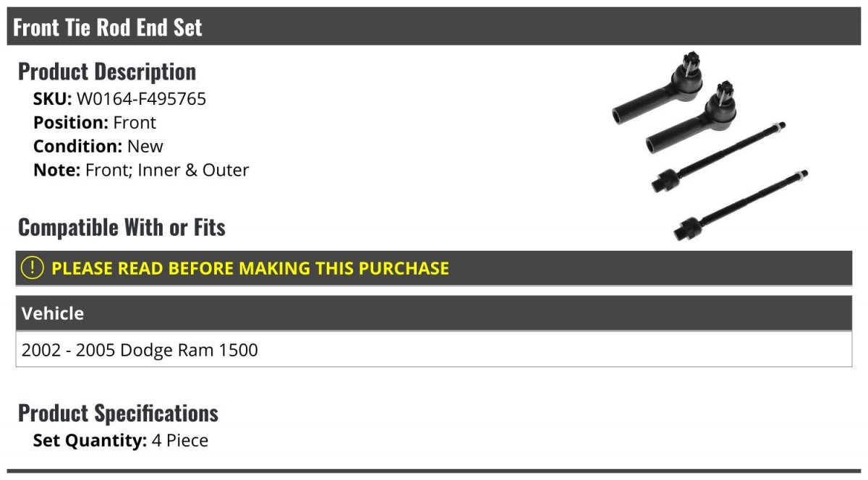Click the yellow exclamation warning icon
Viewport: 868px width, 480px height.
[x=33, y=268]
